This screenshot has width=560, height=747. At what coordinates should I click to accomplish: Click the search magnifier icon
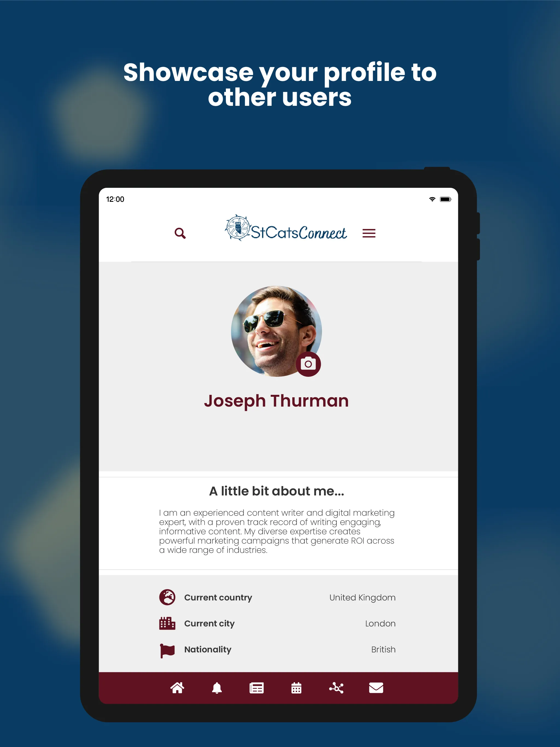180,232
